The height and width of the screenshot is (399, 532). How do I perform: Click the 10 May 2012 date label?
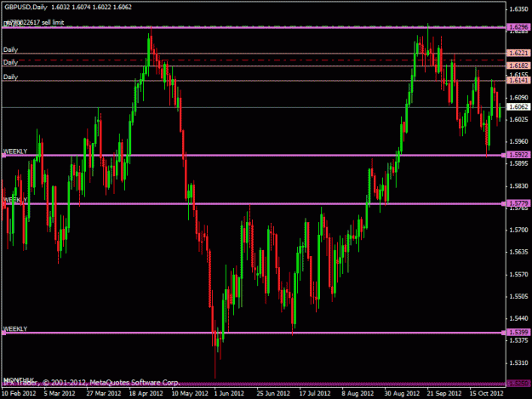pos(190,393)
